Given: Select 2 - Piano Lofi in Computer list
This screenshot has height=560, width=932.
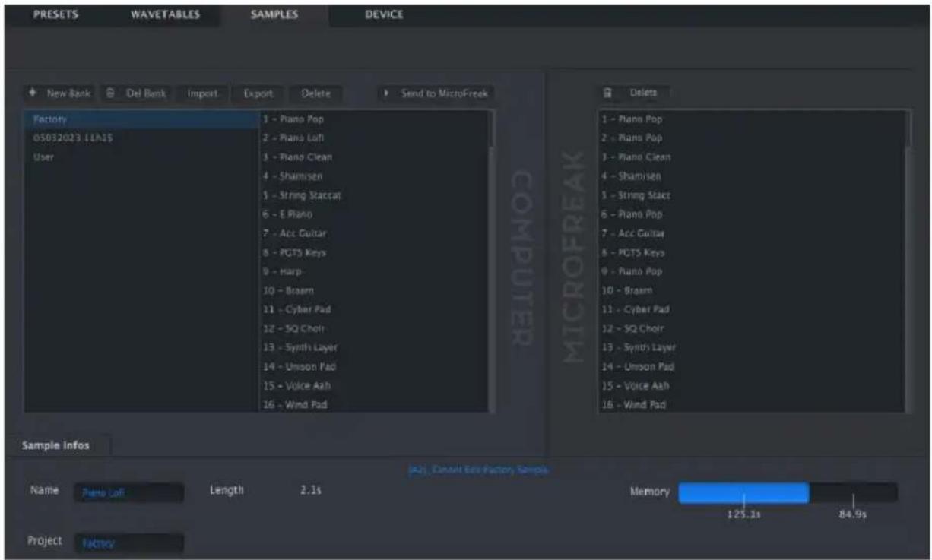Looking at the screenshot, I should click(x=373, y=138).
